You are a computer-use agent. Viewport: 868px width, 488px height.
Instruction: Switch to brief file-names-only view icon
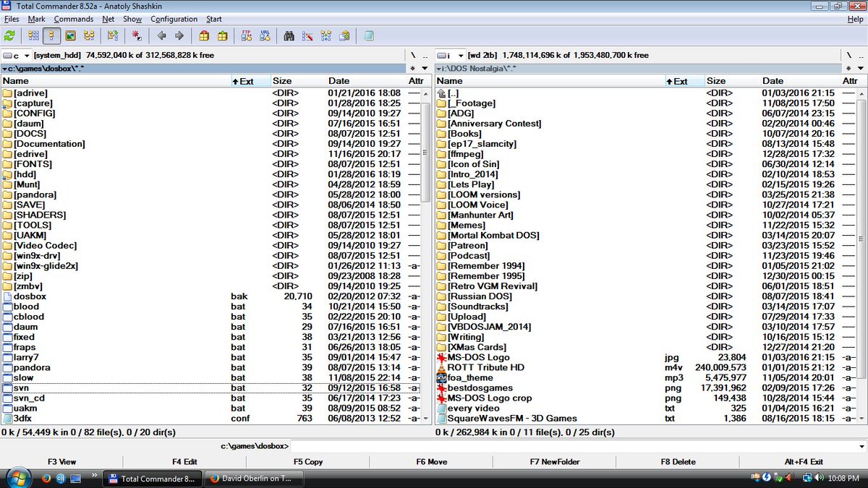[x=33, y=35]
